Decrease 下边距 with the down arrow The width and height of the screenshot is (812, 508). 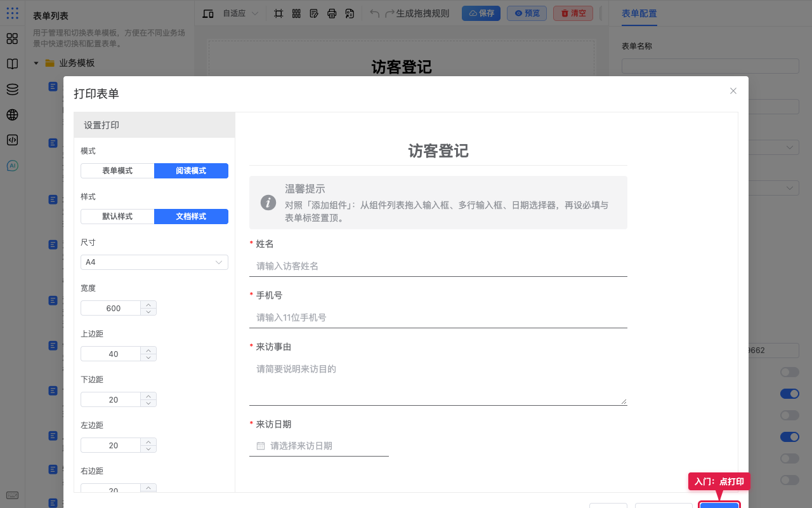(148, 403)
